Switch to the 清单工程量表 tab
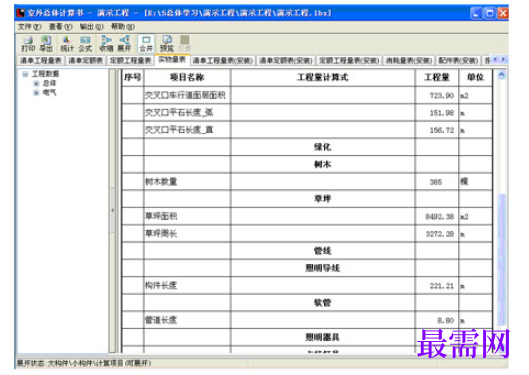Viewport: 529px width, 375px height. (x=40, y=61)
